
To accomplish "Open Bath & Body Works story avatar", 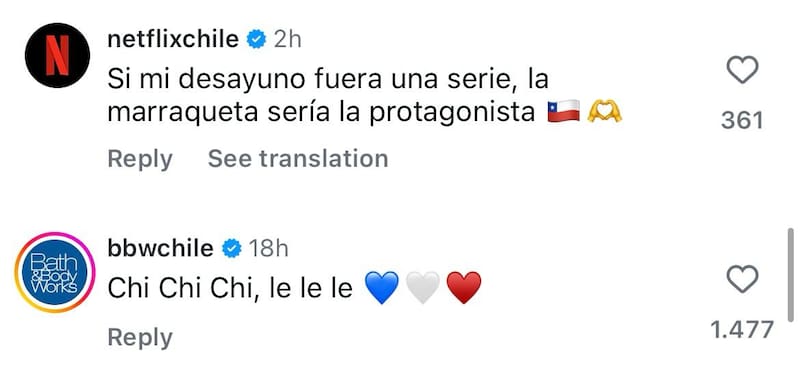I will pos(55,272).
